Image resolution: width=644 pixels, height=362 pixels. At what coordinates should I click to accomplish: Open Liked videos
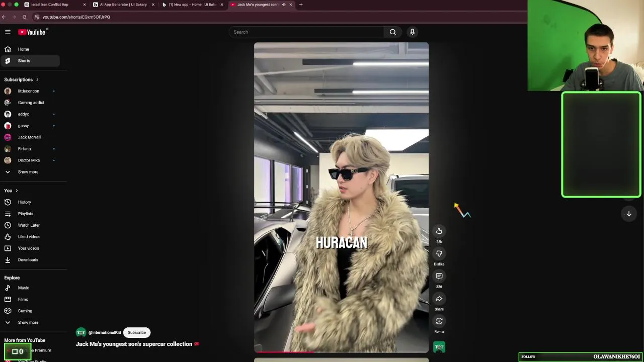[30, 237]
